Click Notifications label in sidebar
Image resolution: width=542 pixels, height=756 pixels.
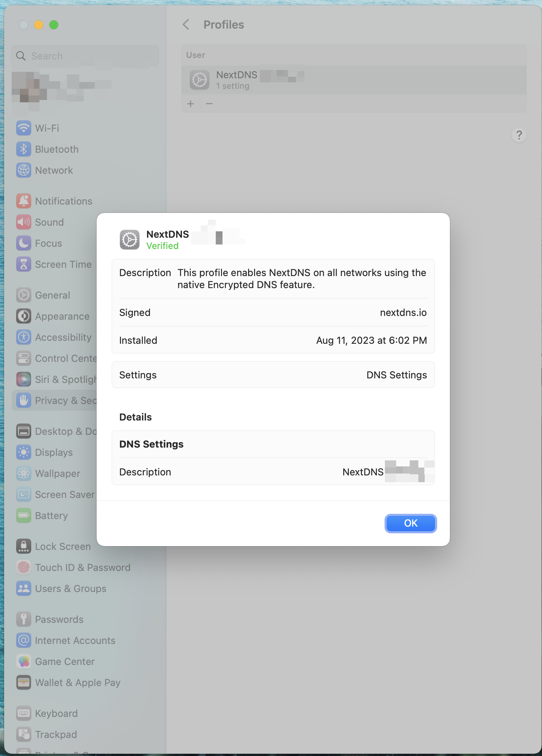click(64, 201)
